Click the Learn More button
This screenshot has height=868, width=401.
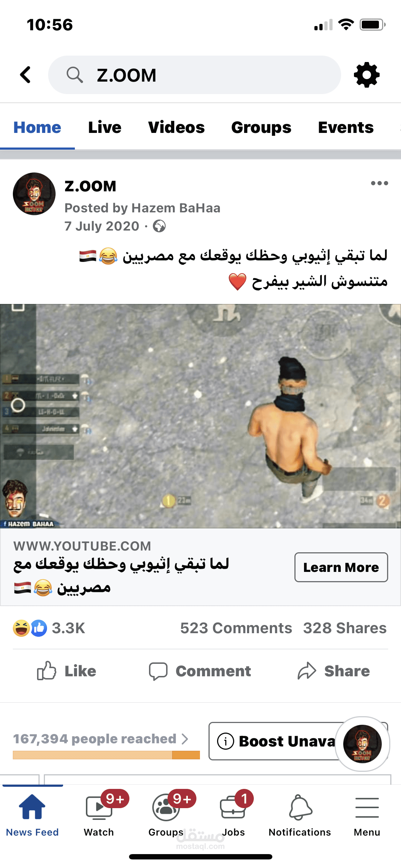tap(341, 567)
